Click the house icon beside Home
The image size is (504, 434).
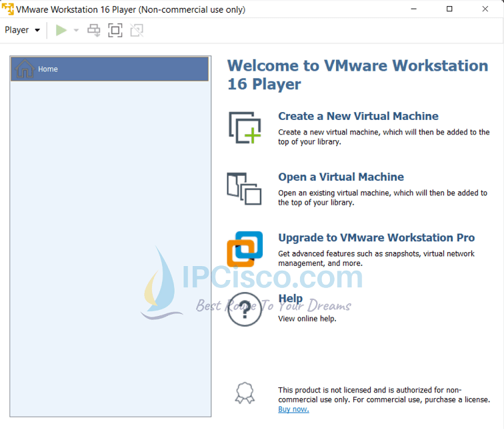pos(25,69)
